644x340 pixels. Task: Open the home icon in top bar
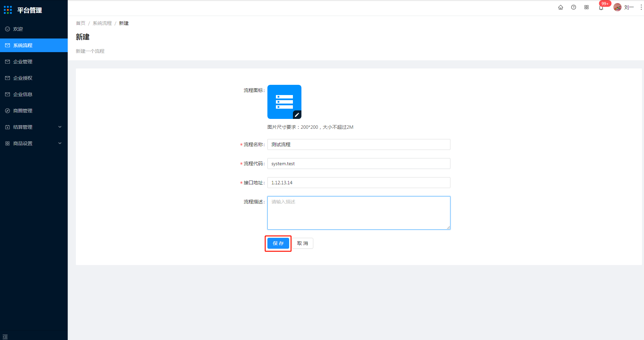coord(561,7)
